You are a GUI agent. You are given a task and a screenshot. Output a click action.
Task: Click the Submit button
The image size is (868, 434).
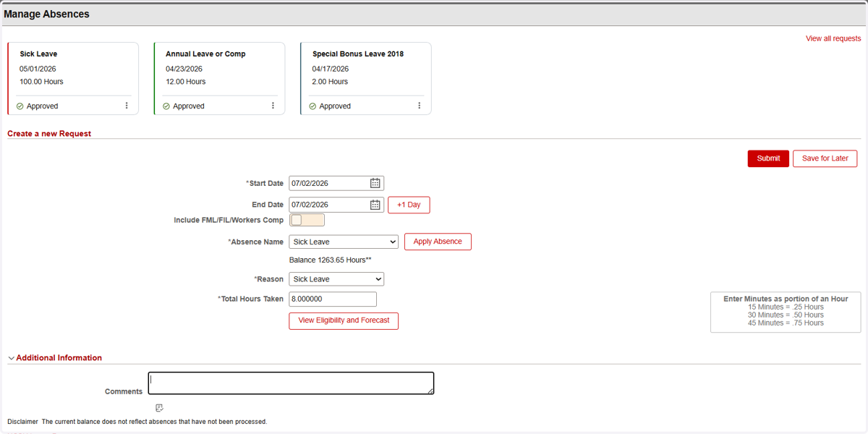pos(768,158)
